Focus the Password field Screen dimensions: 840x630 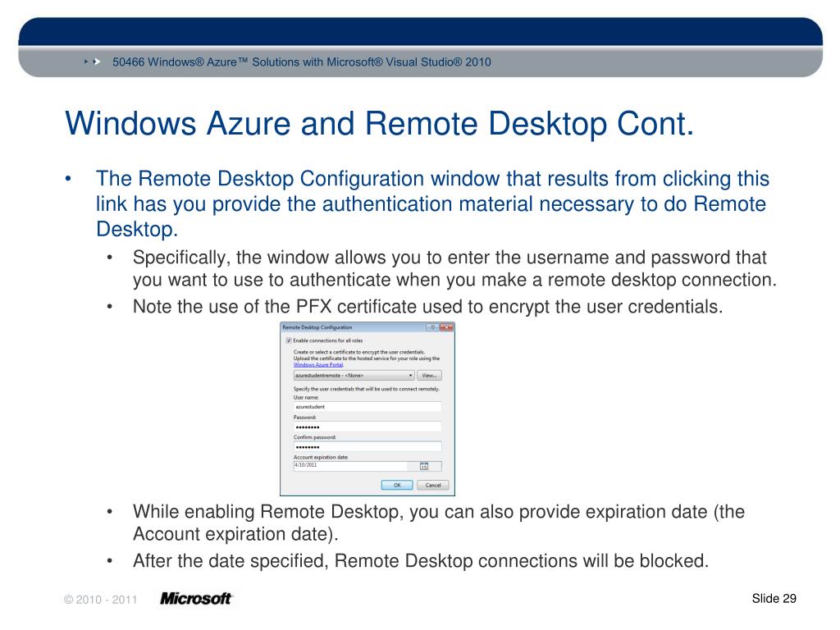367,427
